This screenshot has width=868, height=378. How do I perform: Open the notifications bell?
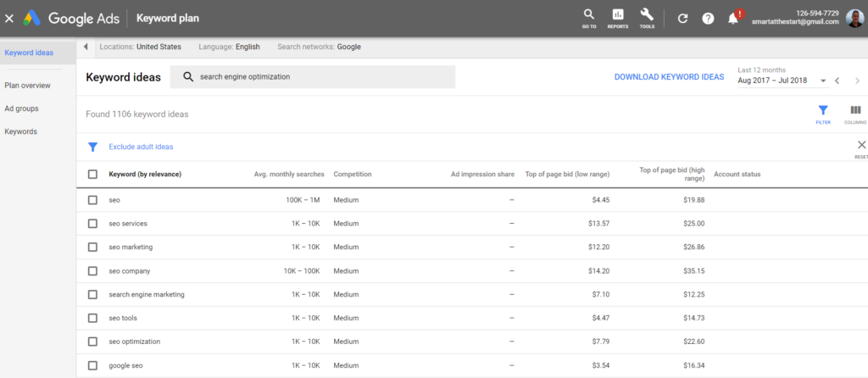(733, 19)
